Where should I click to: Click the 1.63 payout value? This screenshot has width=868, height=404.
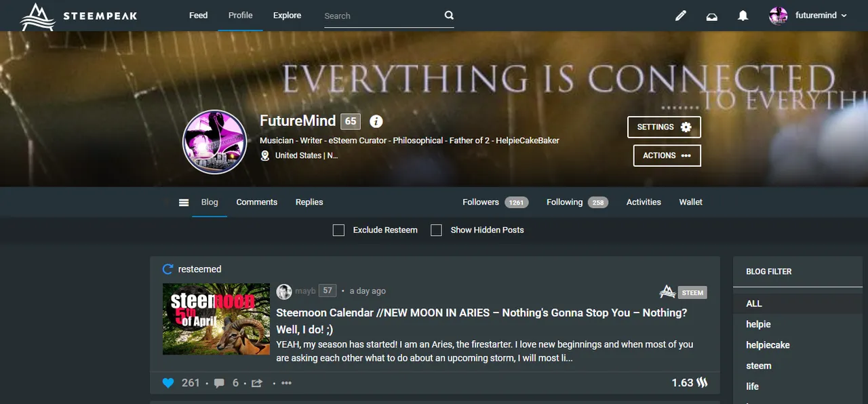point(682,383)
